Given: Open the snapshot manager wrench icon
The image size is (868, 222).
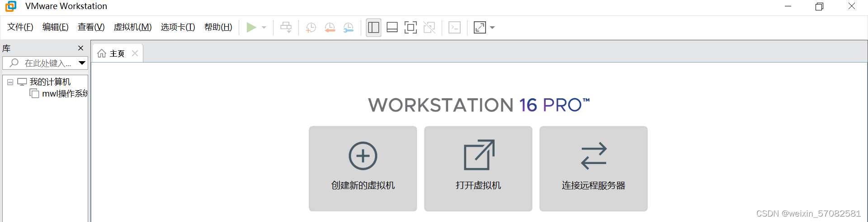Looking at the screenshot, I should pyautogui.click(x=349, y=28).
